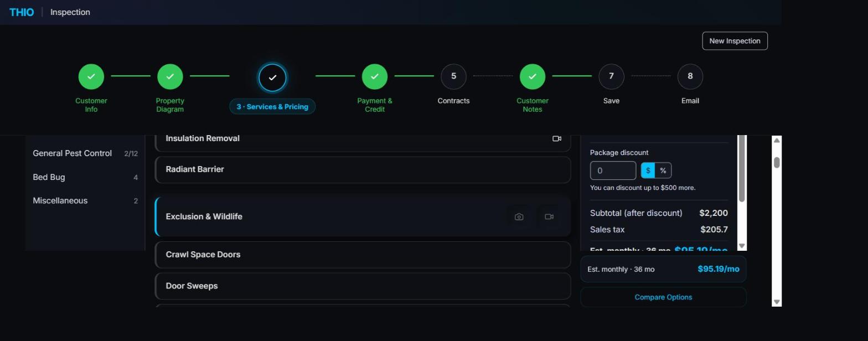Open step 7 Save circle

[x=611, y=76]
